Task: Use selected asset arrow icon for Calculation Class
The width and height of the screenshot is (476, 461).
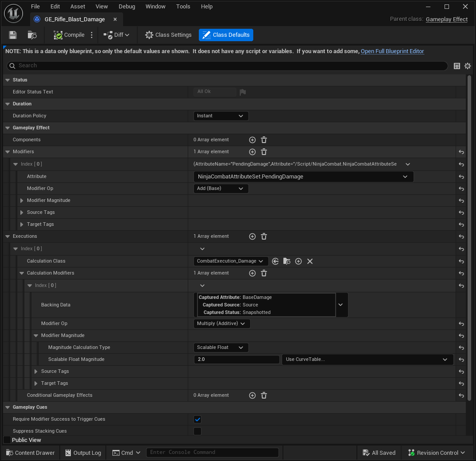Action: coord(275,261)
